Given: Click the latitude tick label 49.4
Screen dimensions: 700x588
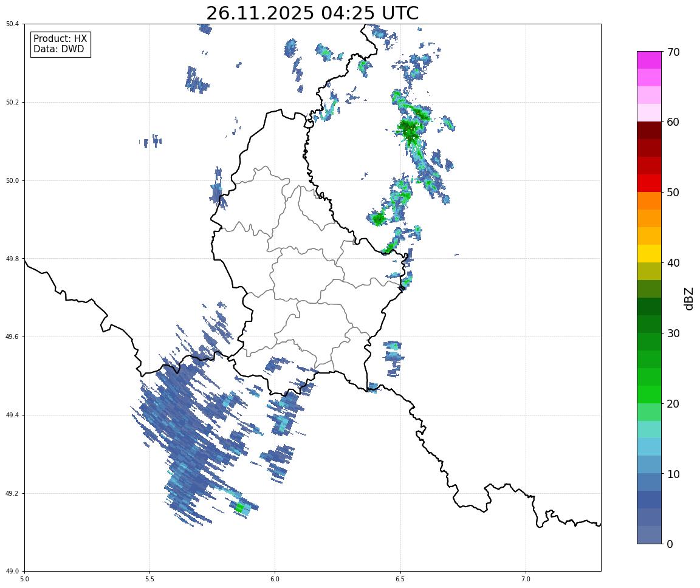Looking at the screenshot, I should pos(13,415).
